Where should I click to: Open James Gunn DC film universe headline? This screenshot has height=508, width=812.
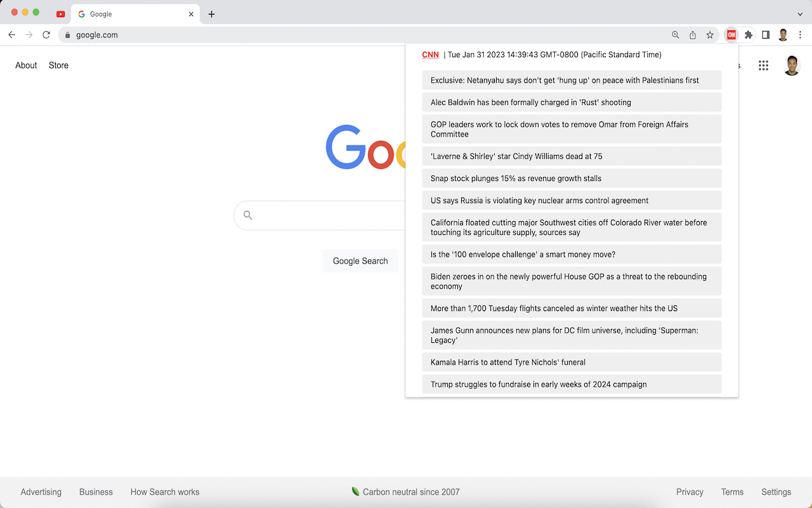tap(572, 335)
